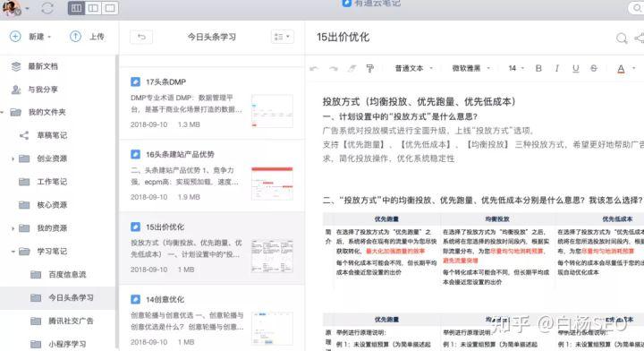
Task: Click the 16头条建站产品优势 note thumbnail
Action: pyautogui.click(x=272, y=184)
